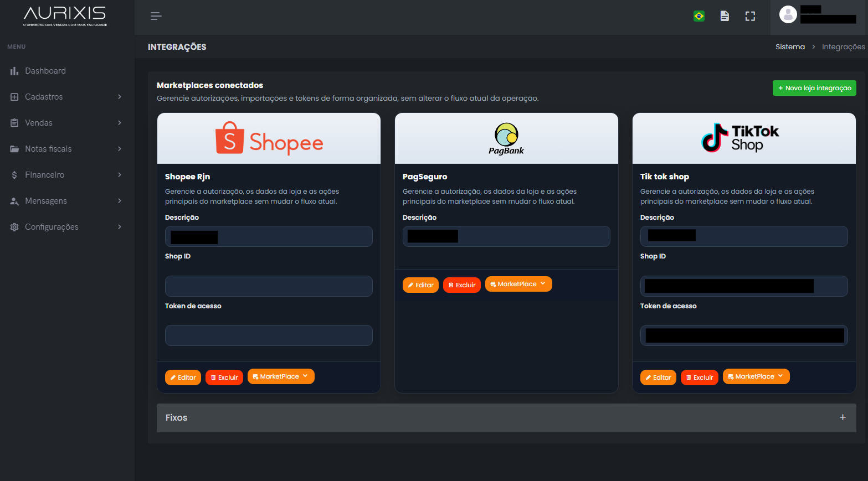Click the Shopee logo banner
This screenshot has height=481, width=868.
pos(269,138)
